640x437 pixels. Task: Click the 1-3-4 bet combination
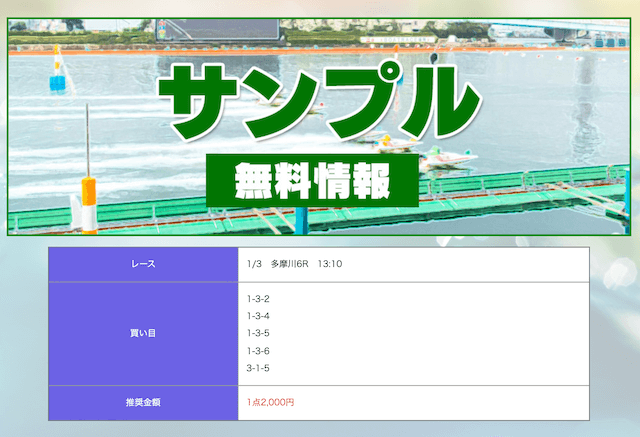click(x=258, y=315)
